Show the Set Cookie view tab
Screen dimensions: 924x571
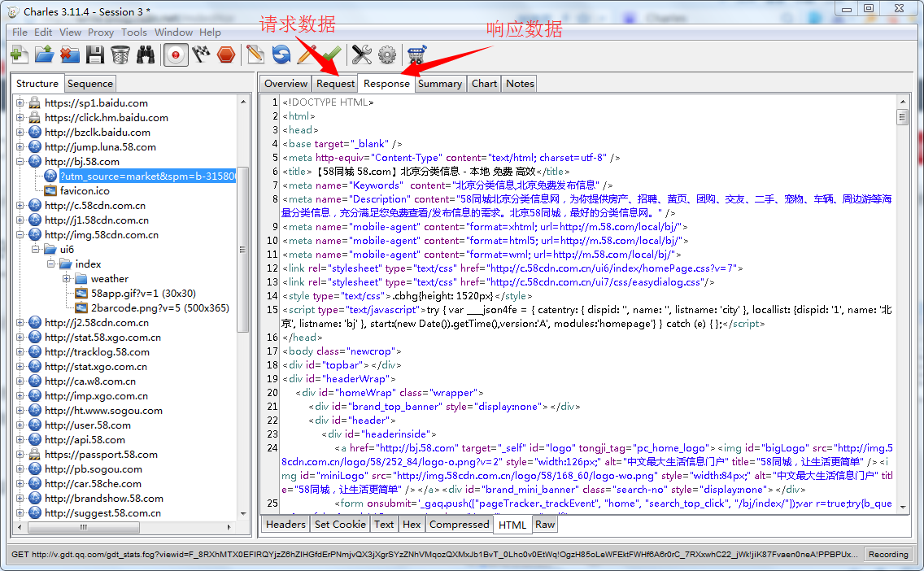340,524
